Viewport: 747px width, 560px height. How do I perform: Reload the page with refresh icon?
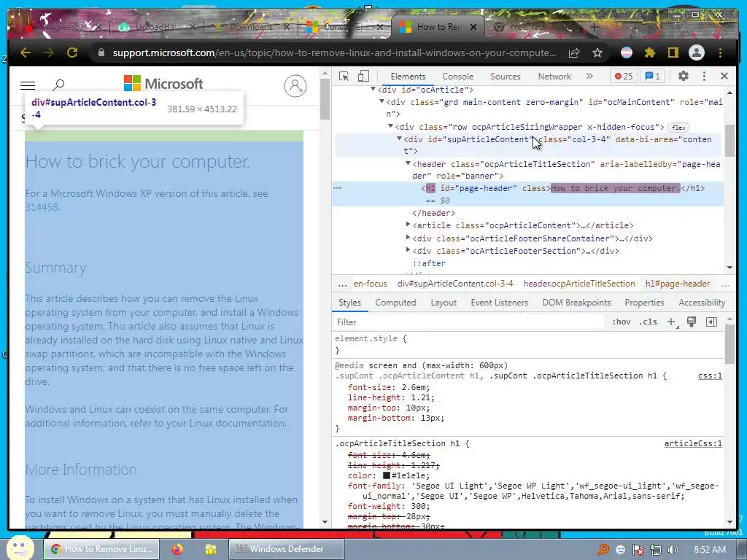[72, 52]
